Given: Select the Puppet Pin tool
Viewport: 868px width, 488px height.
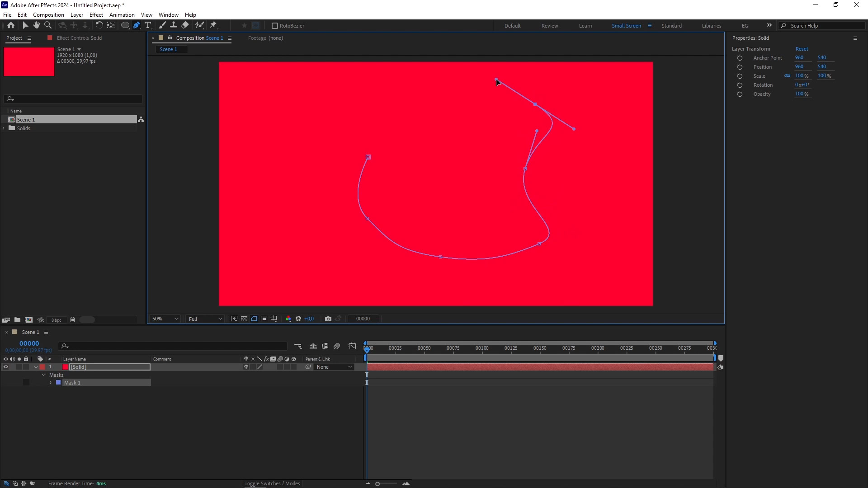Looking at the screenshot, I should tap(213, 25).
